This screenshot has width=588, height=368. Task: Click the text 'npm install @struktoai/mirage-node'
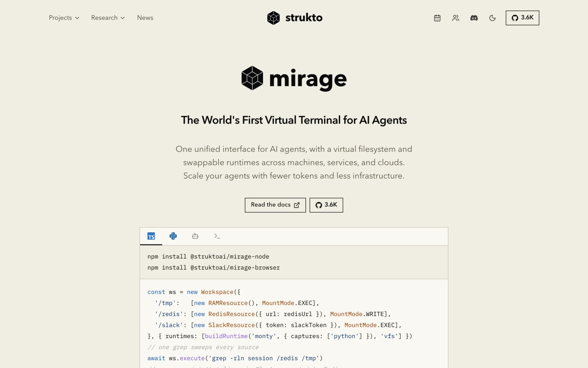(x=208, y=256)
